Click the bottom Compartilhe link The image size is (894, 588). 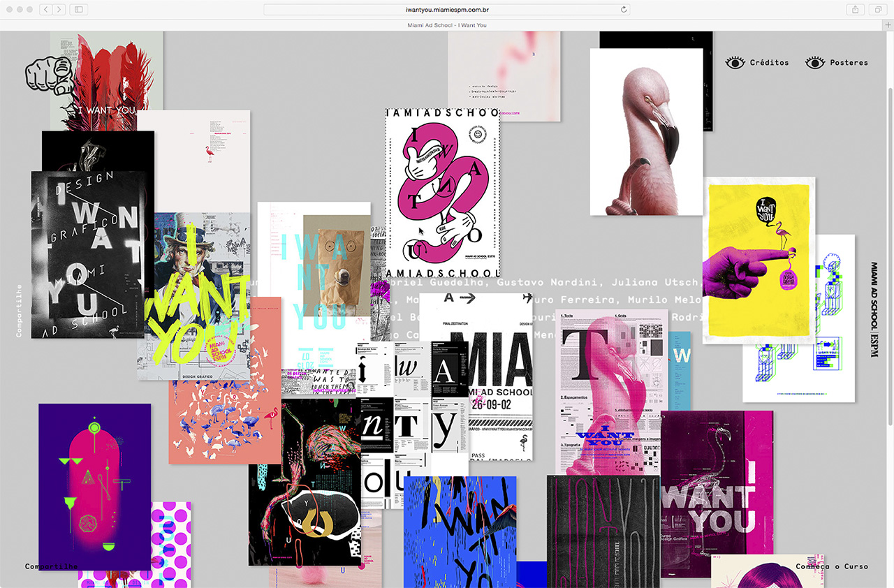click(52, 566)
